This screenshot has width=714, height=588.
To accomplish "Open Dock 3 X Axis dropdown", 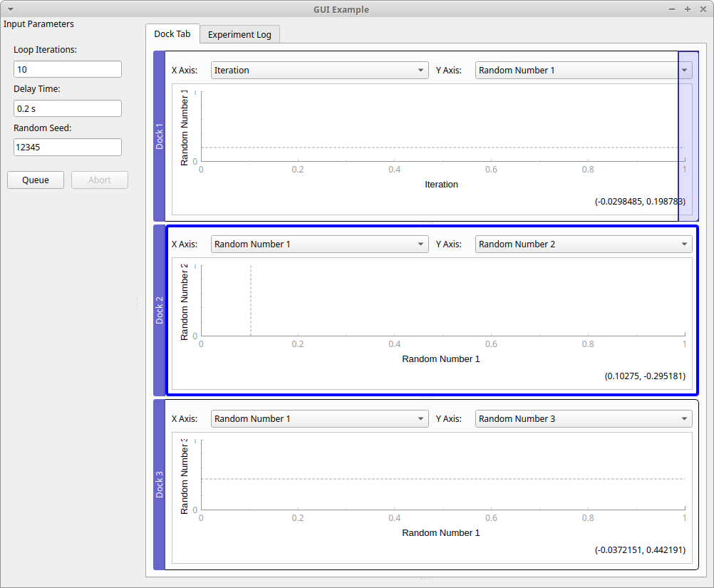I will pos(319,419).
